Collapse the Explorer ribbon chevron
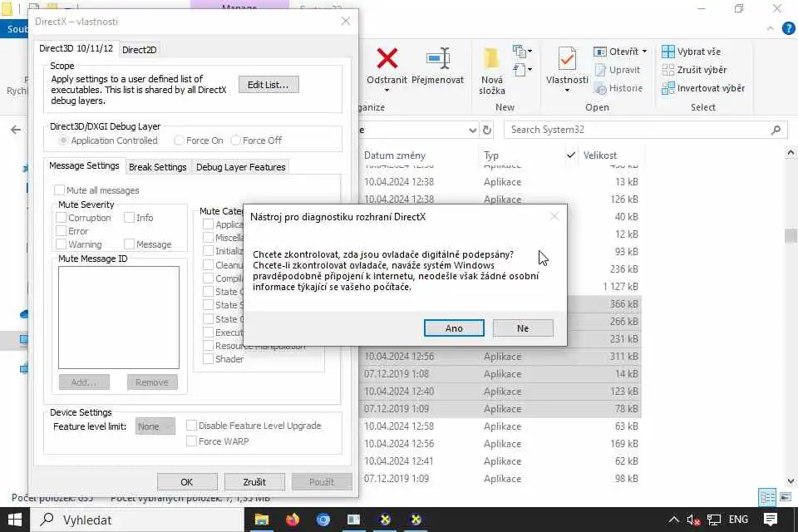Viewport: 798px width, 532px height. point(770,28)
